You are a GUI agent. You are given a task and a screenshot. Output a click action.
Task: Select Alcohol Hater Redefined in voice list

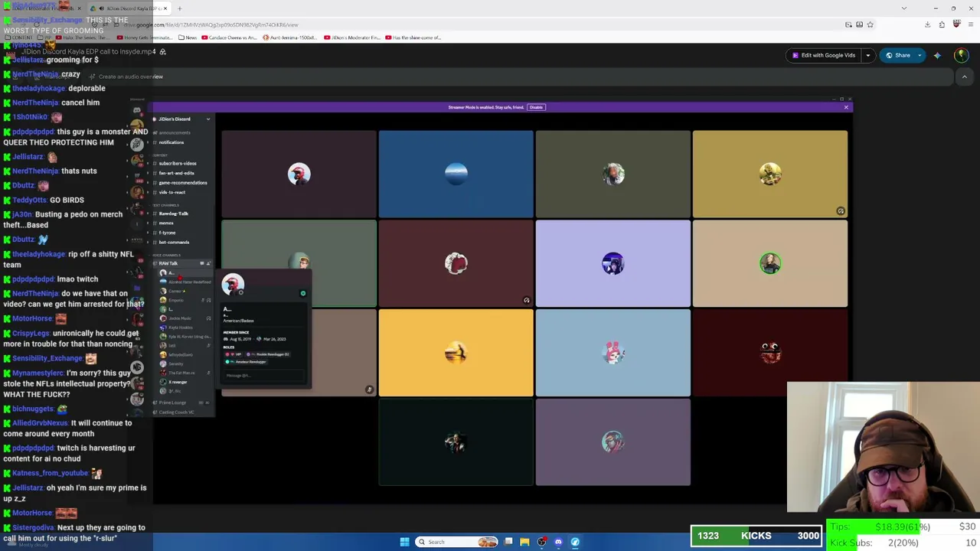[188, 282]
